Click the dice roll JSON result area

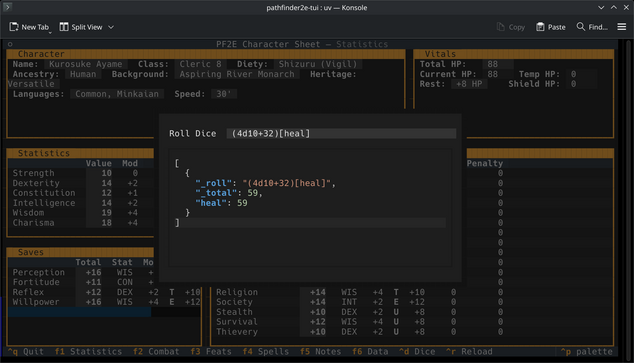tap(310, 208)
